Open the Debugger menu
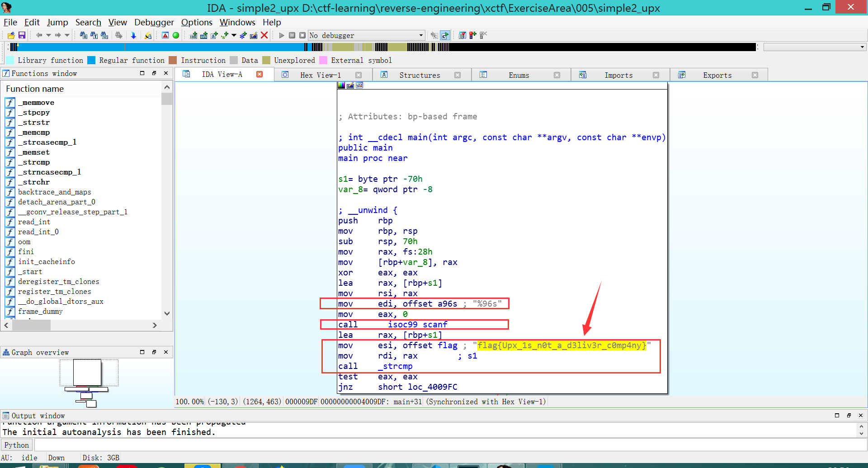The width and height of the screenshot is (868, 468). [x=154, y=22]
